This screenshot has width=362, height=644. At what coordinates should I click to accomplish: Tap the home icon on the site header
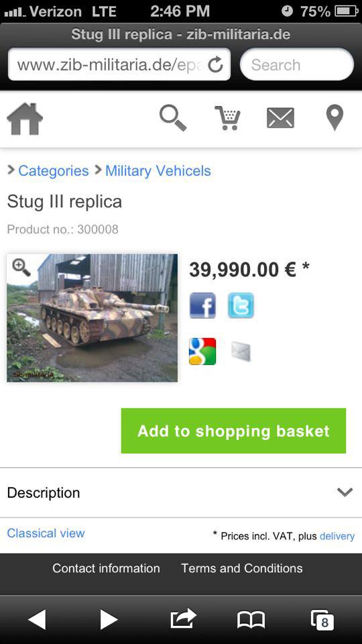pyautogui.click(x=25, y=119)
